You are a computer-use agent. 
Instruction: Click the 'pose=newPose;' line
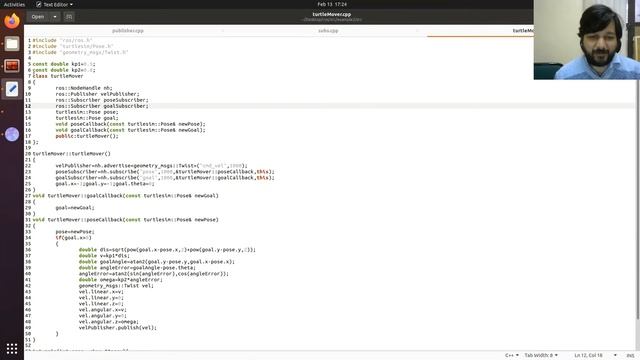(x=75, y=232)
